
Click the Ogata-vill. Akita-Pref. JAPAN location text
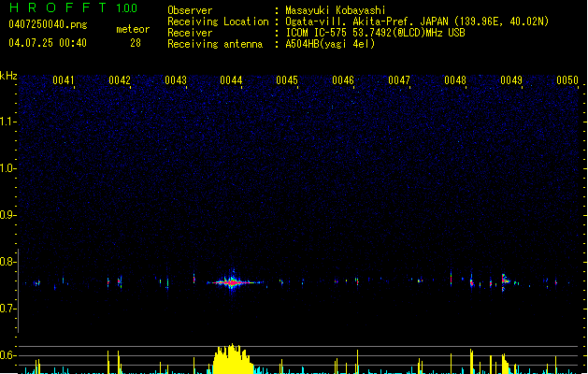tap(417, 22)
